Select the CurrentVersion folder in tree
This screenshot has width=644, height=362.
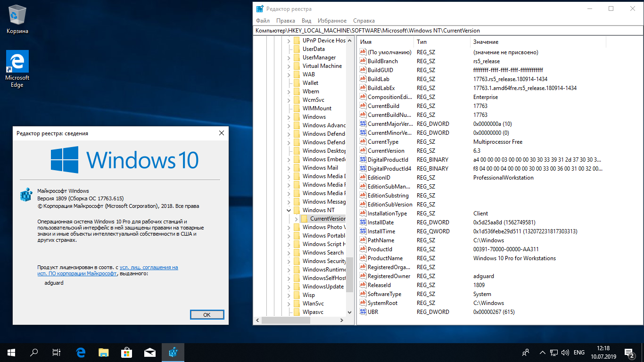tap(323, 219)
